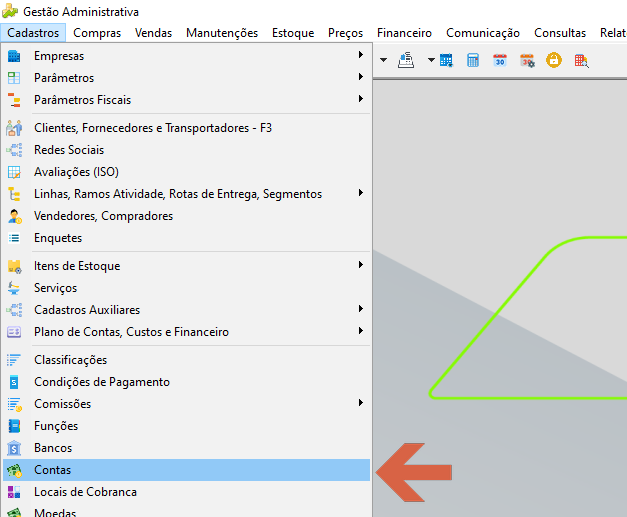Click the Redes Sociais icon
Viewport: 627px width, 517px height.
(14, 150)
